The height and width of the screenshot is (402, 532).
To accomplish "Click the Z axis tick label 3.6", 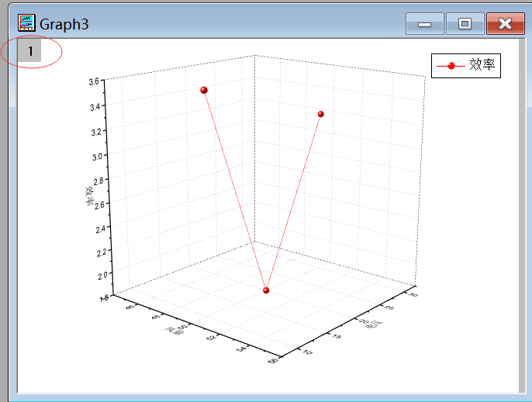I will (94, 81).
